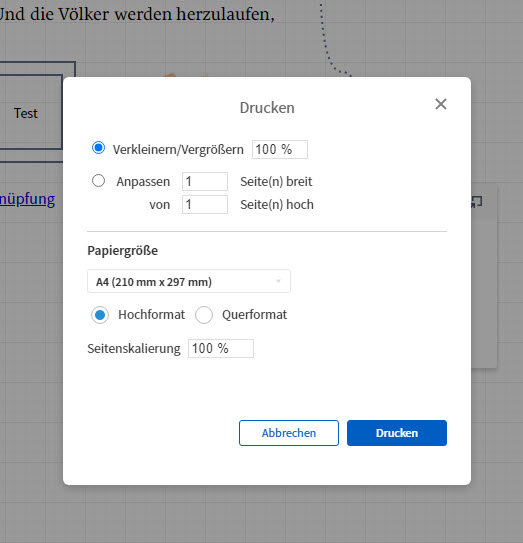Image resolution: width=523 pixels, height=543 pixels.
Task: Click the Querformat label text
Action: 255,315
